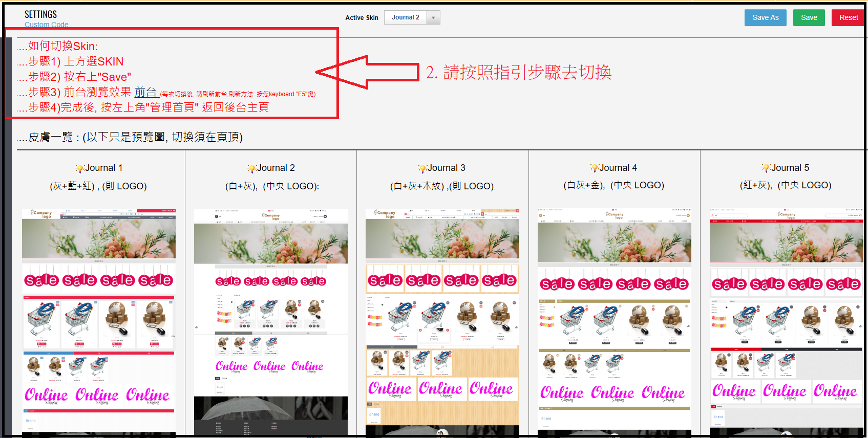Select the Journal 5 red-themed preview thumbnail
Image resolution: width=868 pixels, height=438 pixels.
click(x=786, y=322)
